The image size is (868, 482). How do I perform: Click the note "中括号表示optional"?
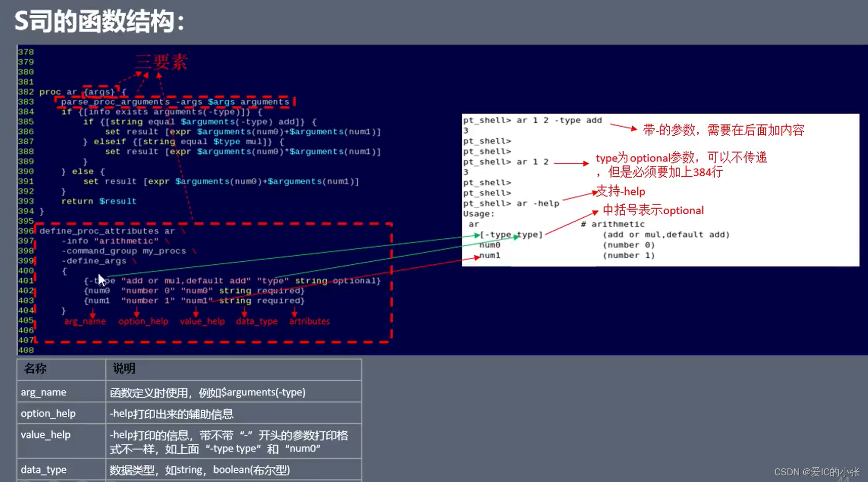point(653,211)
